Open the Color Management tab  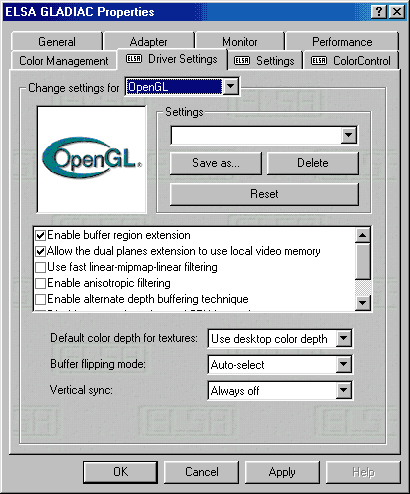coord(64,61)
